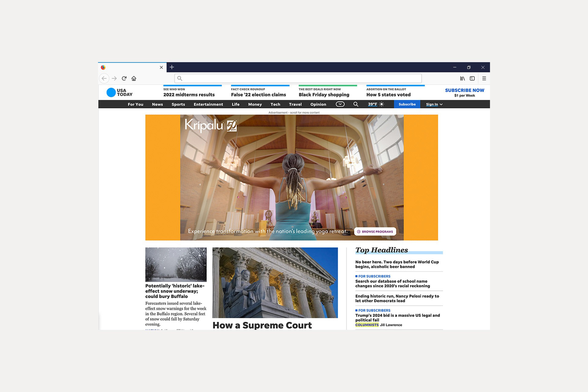Click the address bar input field

tap(298, 78)
